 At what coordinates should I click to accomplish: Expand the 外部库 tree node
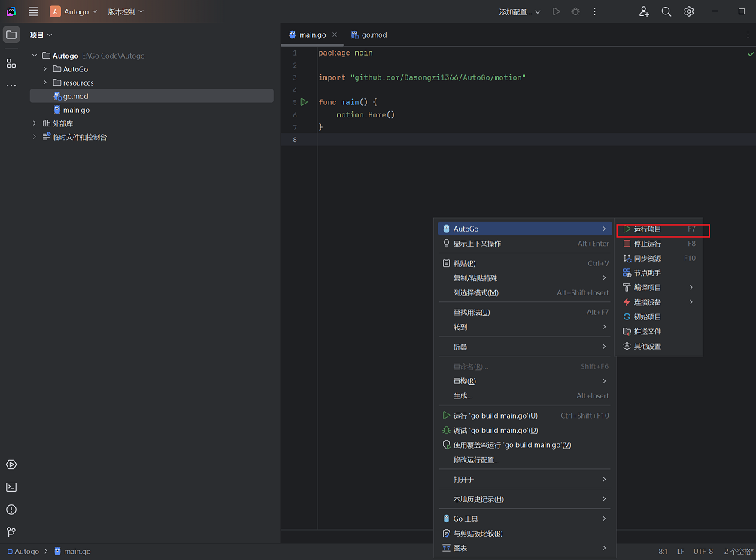click(35, 123)
